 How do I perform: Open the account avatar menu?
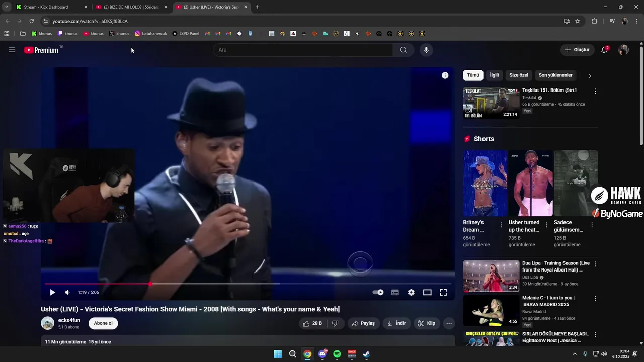(x=623, y=50)
